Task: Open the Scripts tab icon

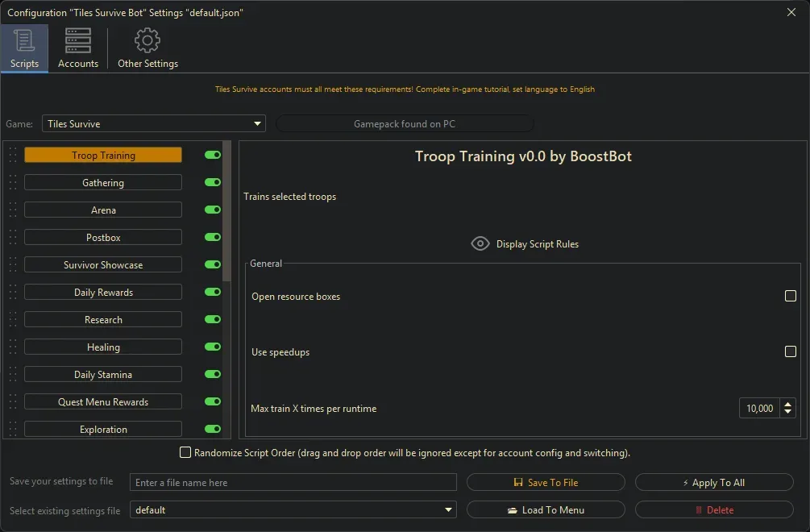Action: [24, 40]
